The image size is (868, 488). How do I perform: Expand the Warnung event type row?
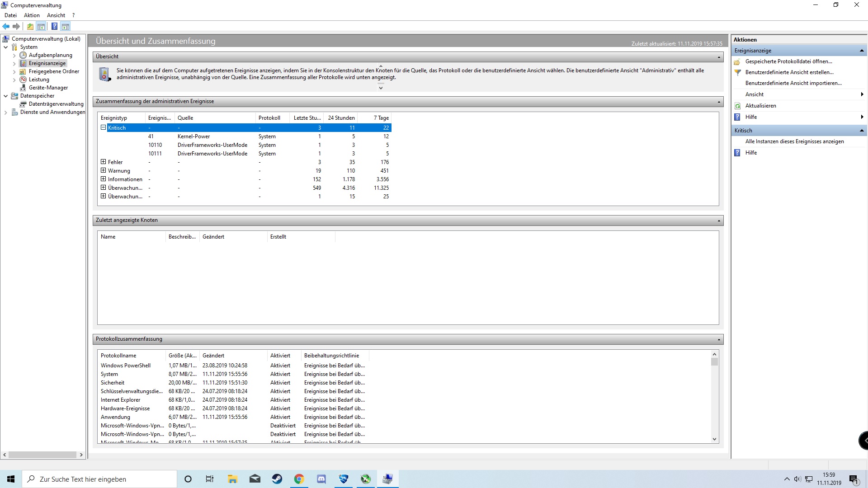(x=103, y=170)
